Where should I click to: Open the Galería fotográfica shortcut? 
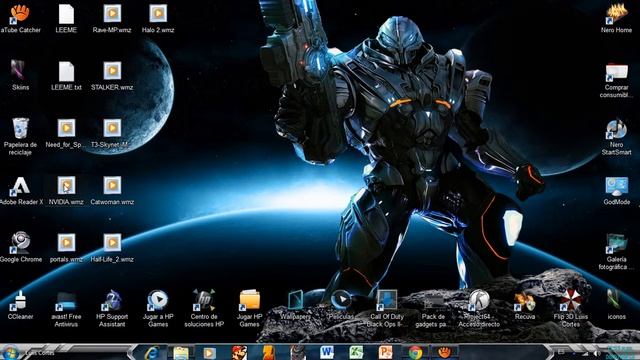(616, 252)
